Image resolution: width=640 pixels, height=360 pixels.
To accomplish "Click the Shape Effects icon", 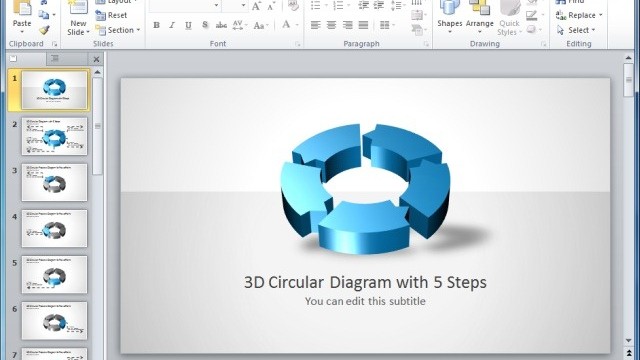I will pos(531,29).
